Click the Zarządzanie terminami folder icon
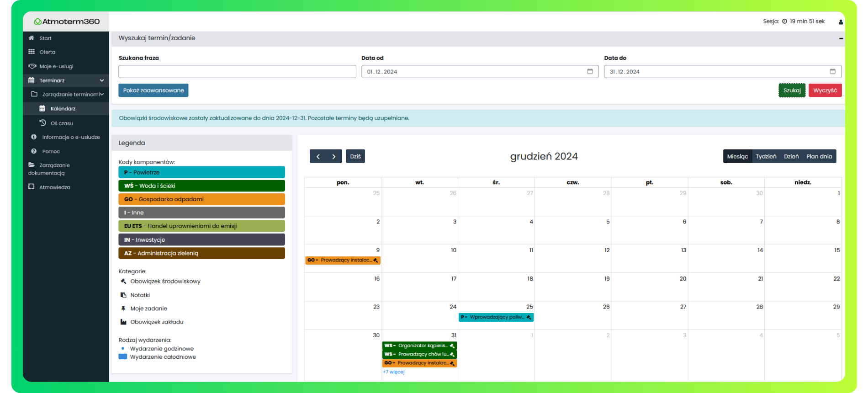The height and width of the screenshot is (393, 868). pos(34,94)
